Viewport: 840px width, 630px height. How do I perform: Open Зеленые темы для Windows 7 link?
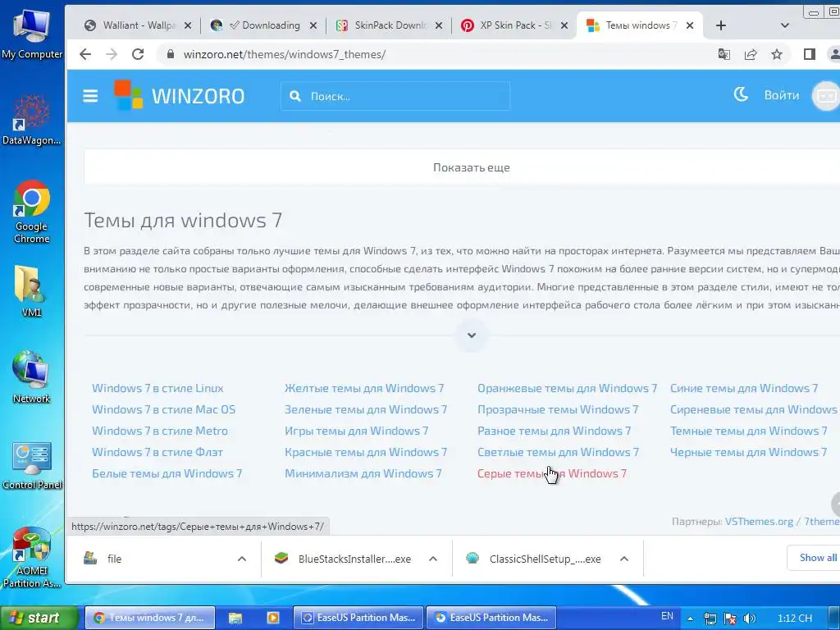[x=366, y=409]
